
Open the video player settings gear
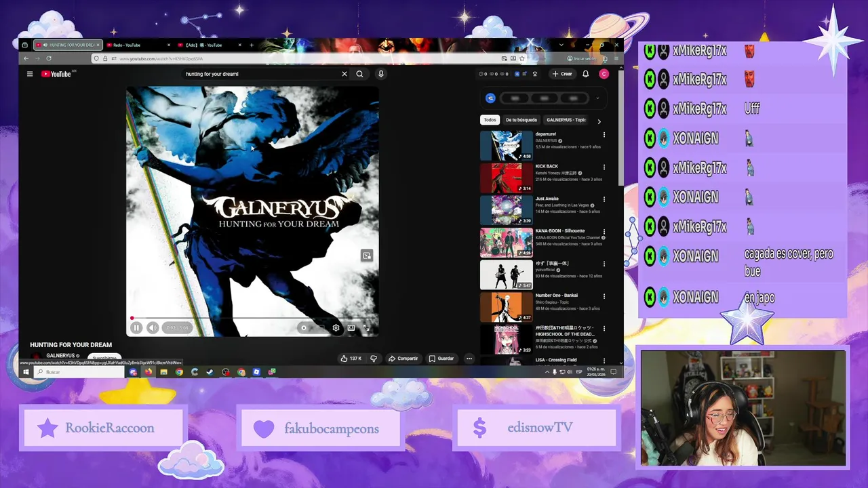click(x=336, y=328)
